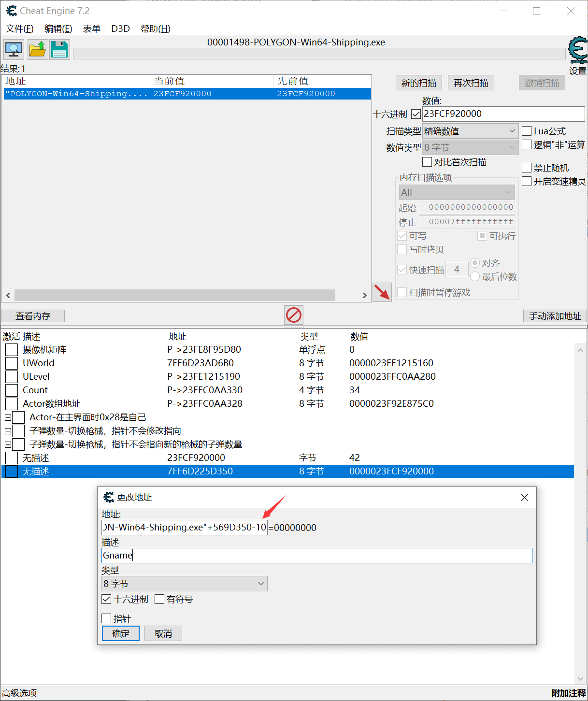588x701 pixels.
Task: Click the red prohibition icon above the address list
Action: coord(293,315)
